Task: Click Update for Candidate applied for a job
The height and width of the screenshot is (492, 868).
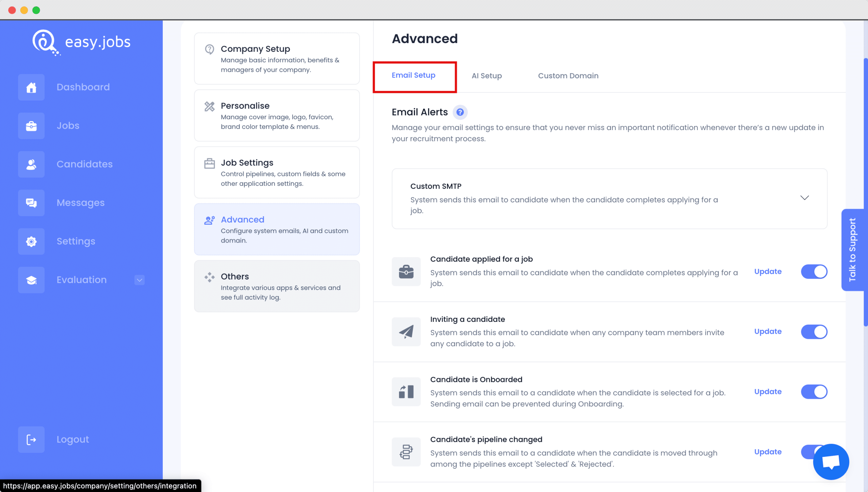Action: [768, 271]
